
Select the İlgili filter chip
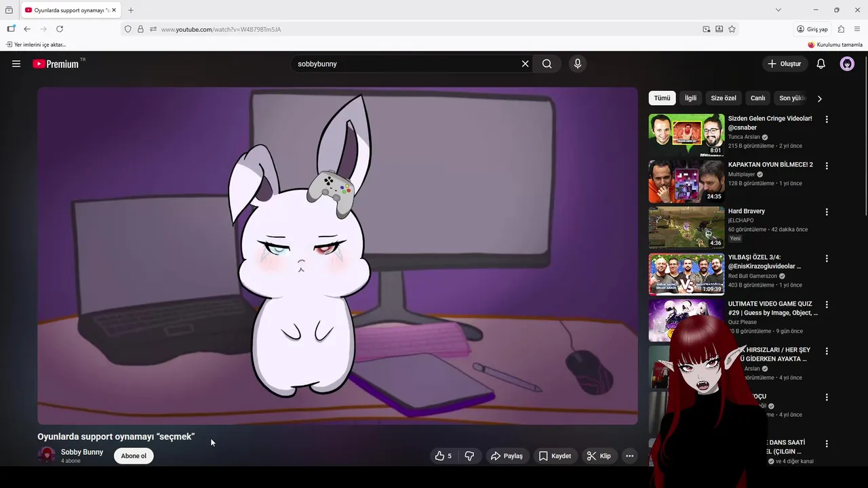[x=690, y=98]
